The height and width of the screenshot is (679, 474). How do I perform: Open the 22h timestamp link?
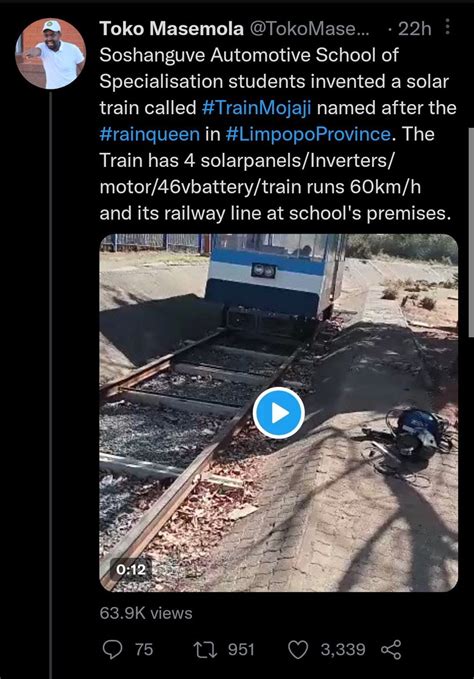tap(414, 29)
